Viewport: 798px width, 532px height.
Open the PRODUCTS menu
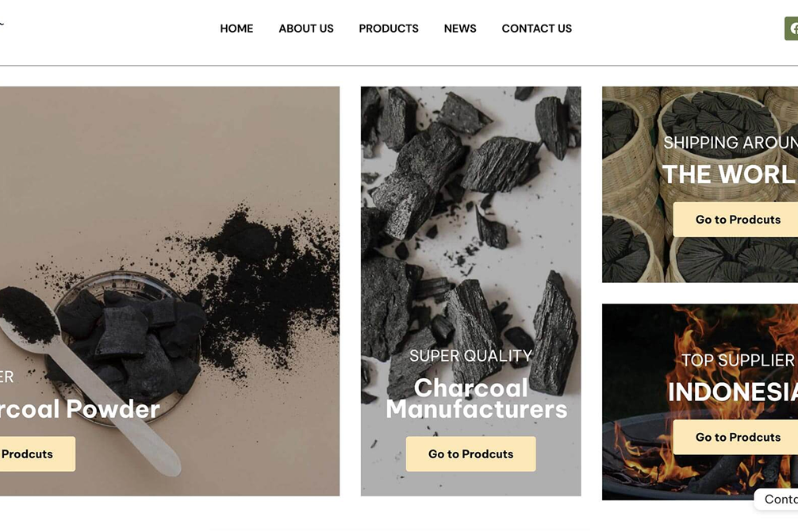[x=389, y=29]
